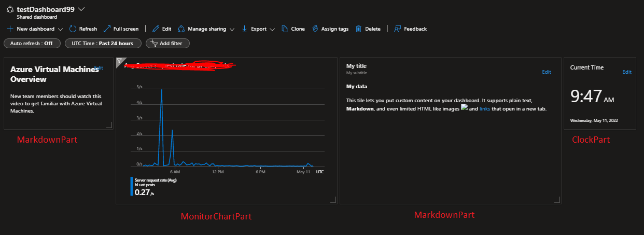
Task: Click the Export download arrow icon
Action: (x=245, y=29)
